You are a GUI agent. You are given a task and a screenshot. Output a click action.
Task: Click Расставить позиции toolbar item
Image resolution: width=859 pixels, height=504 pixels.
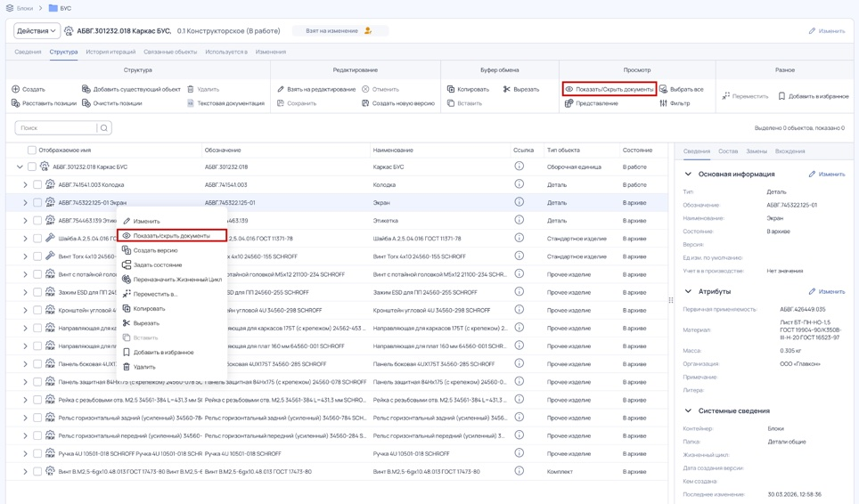point(44,103)
